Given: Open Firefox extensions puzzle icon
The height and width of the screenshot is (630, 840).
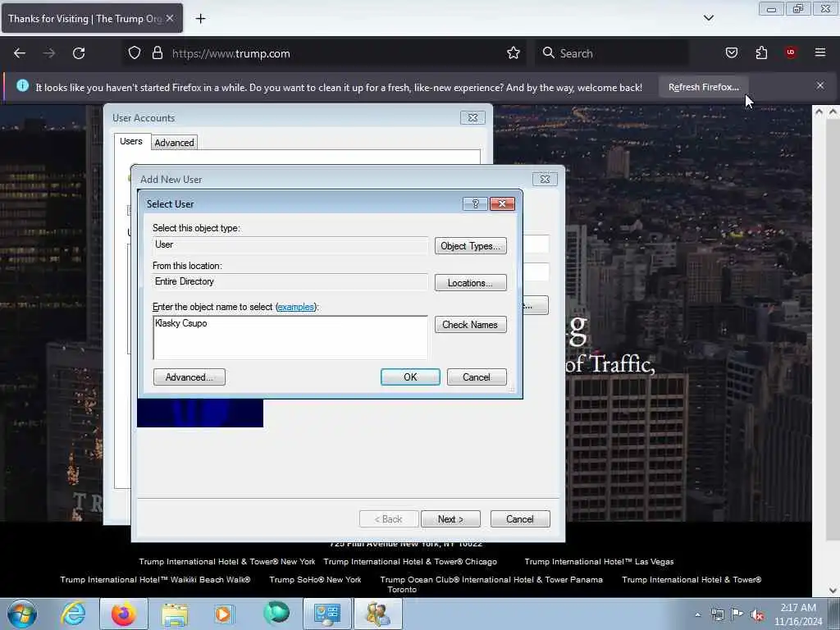Looking at the screenshot, I should pos(761,52).
